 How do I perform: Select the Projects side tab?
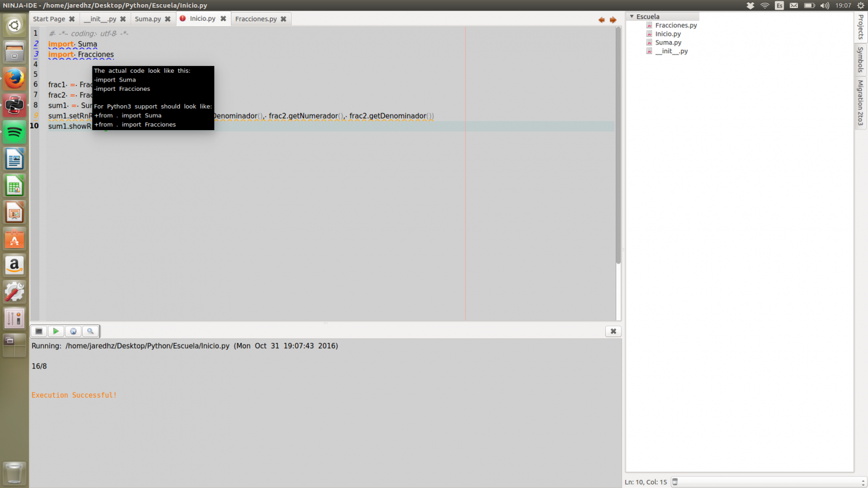coord(860,27)
